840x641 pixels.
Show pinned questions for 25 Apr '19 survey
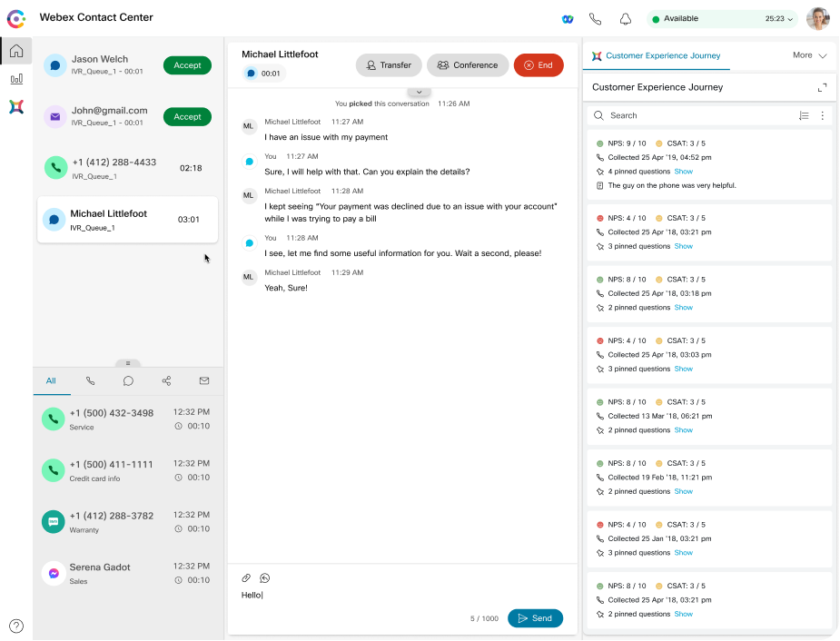pyautogui.click(x=683, y=172)
